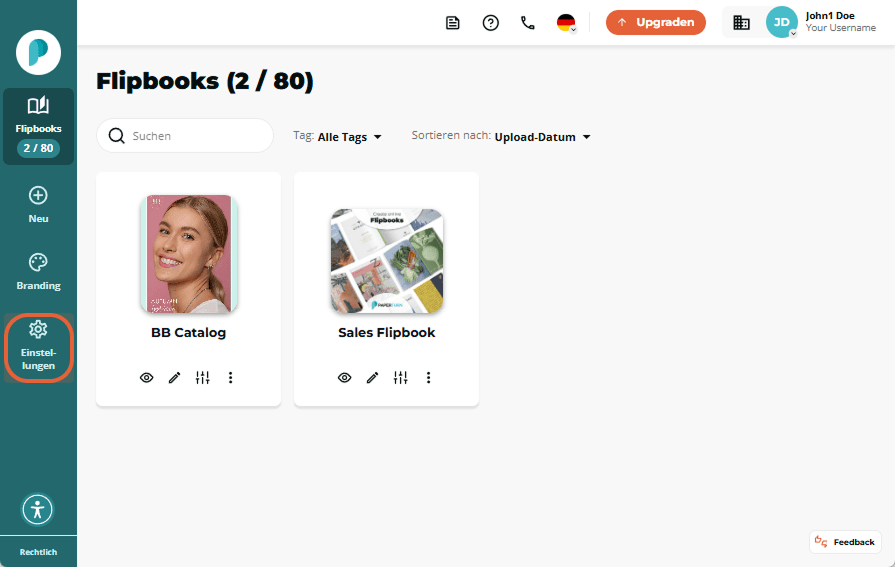Edit BB Catalog with pencil icon

tap(175, 377)
